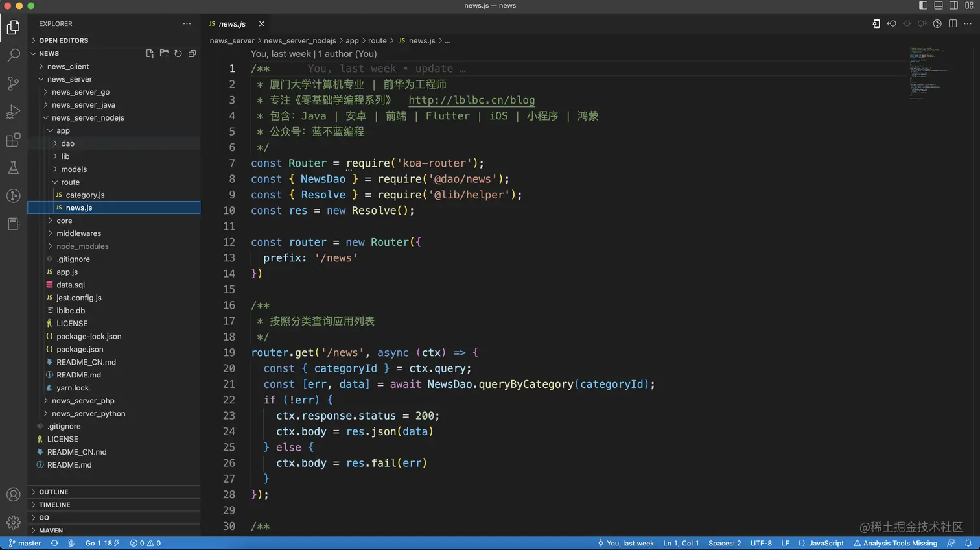Collapse all folders in explorer
This screenshot has height=550, width=980.
tap(192, 54)
